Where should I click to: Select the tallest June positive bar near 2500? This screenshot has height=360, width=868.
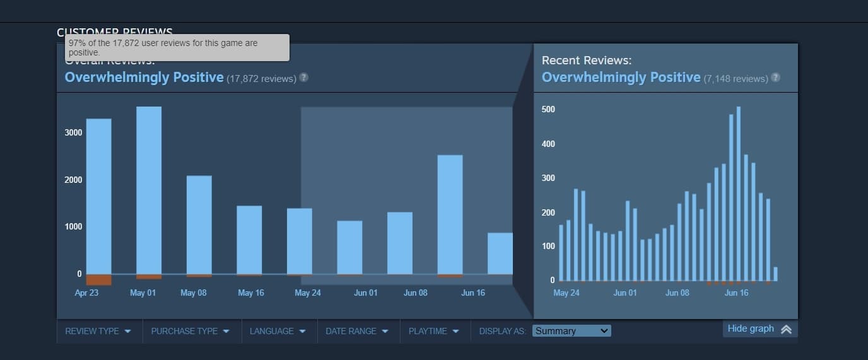[450, 214]
